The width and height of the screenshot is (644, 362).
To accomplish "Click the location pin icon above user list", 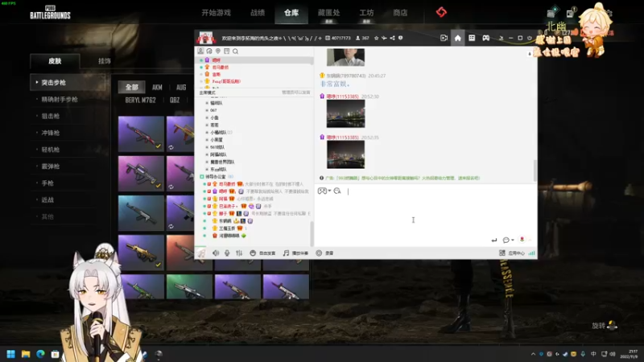I will click(218, 51).
